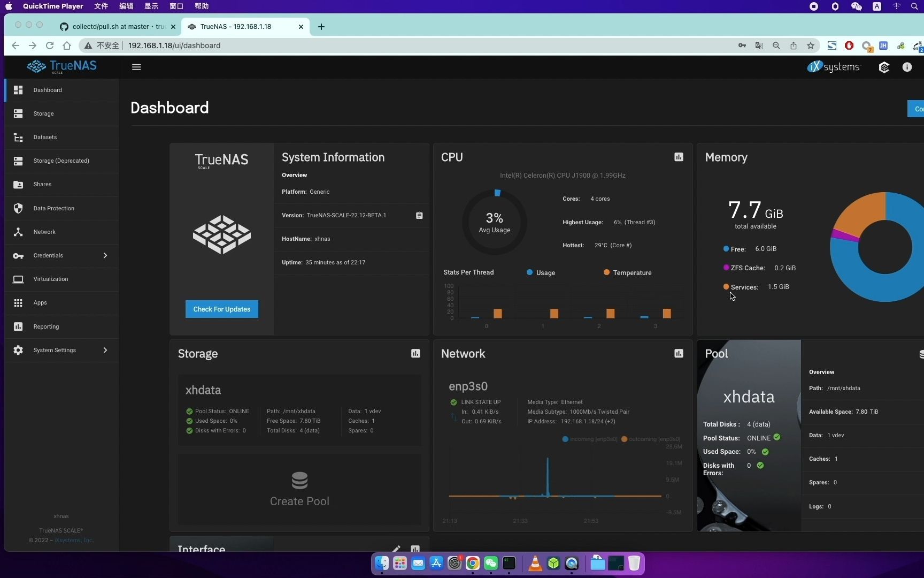924x578 pixels.
Task: Open Apps in the sidebar
Action: click(61, 302)
